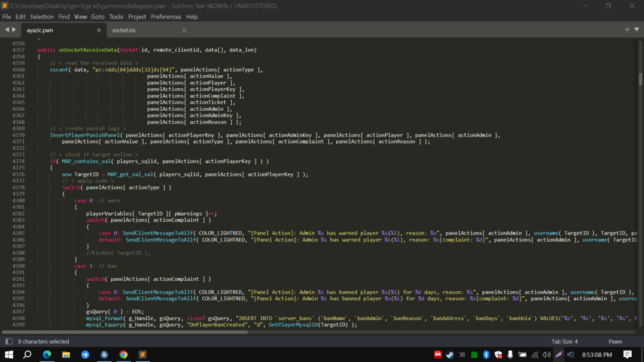Click the muted speaker tray icon
The width and height of the screenshot is (644, 362).
[x=571, y=355]
